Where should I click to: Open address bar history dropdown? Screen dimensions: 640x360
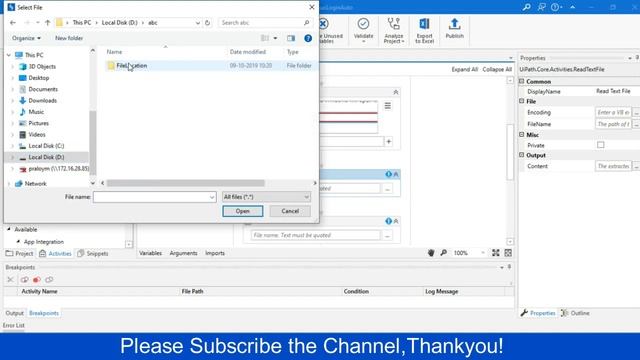pyautogui.click(x=198, y=23)
